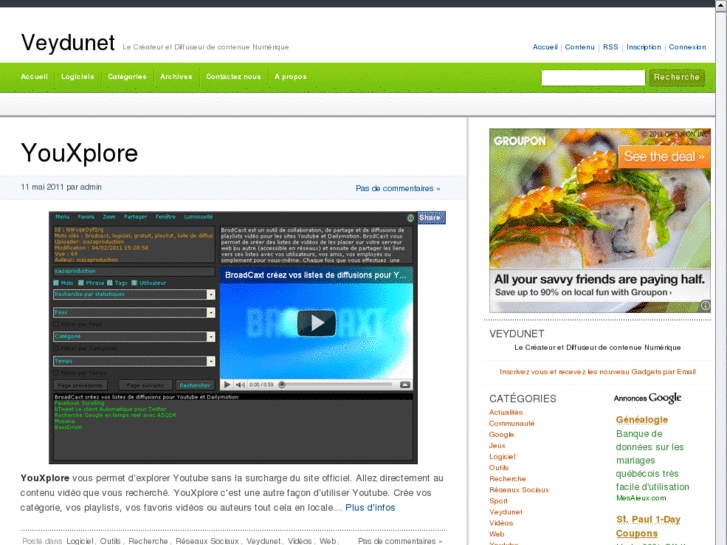Click the Inscrivez vous et recevez Gadgets link
The image size is (727, 545).
[598, 372]
